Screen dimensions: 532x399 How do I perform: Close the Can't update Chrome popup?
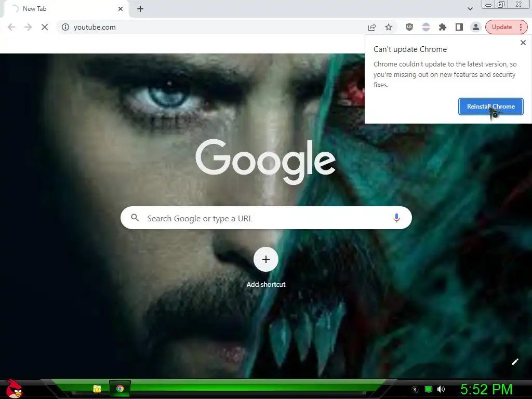523,43
